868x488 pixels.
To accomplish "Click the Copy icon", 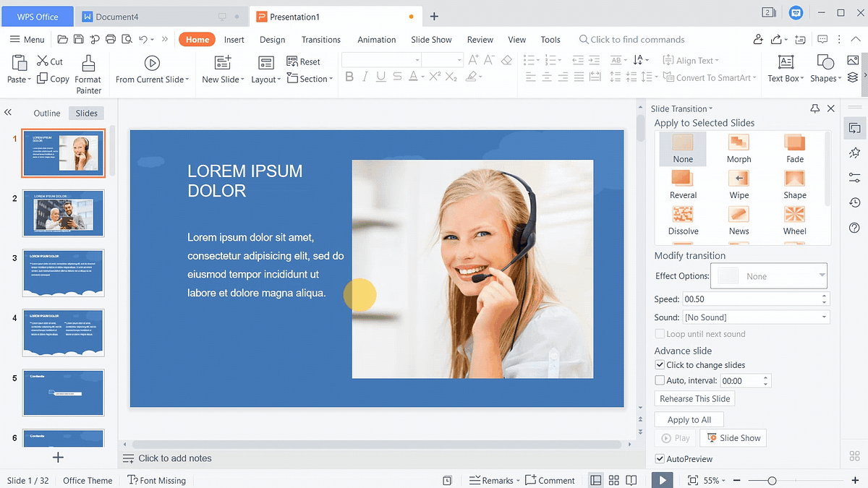I will tap(43, 79).
